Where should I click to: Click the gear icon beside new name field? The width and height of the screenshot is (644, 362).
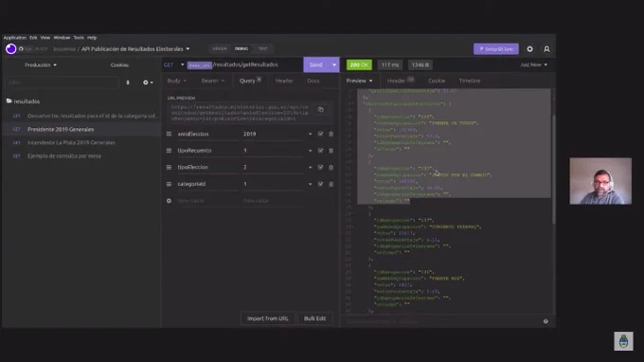pos(169,201)
